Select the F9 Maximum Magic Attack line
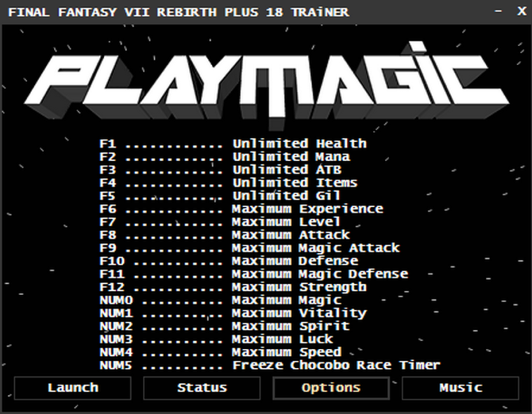 (250, 248)
